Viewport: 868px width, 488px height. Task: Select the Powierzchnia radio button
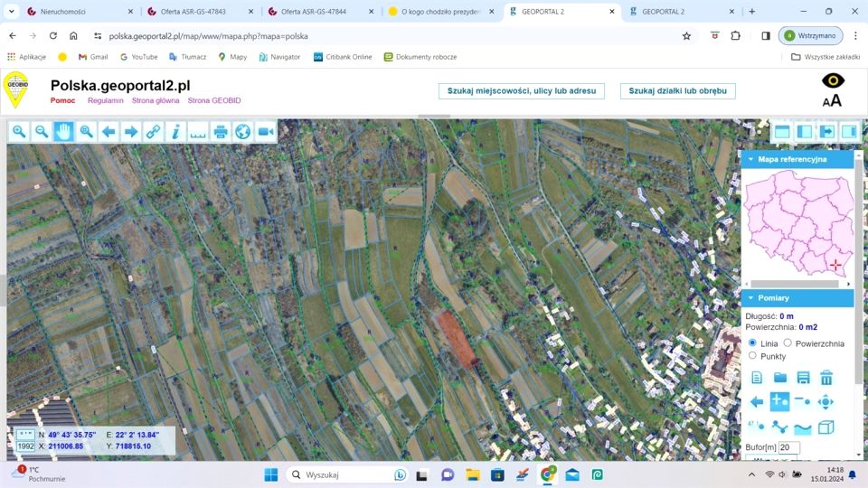(788, 343)
